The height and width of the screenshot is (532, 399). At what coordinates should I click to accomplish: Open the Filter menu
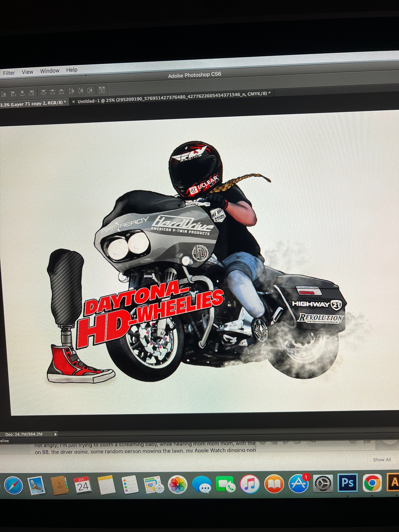[x=9, y=73]
